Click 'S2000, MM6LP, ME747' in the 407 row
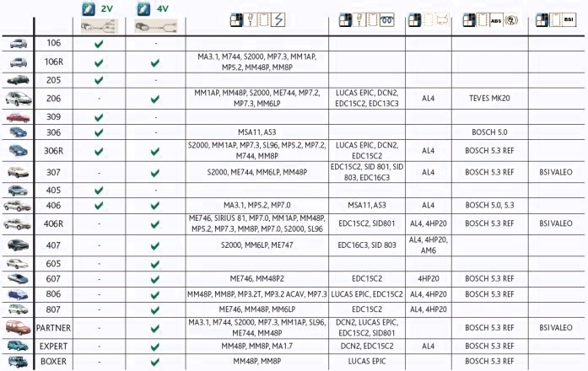 click(x=256, y=245)
